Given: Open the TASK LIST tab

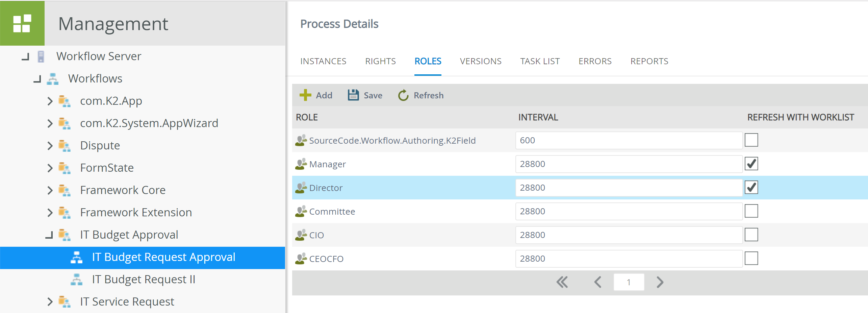Looking at the screenshot, I should click(x=540, y=61).
